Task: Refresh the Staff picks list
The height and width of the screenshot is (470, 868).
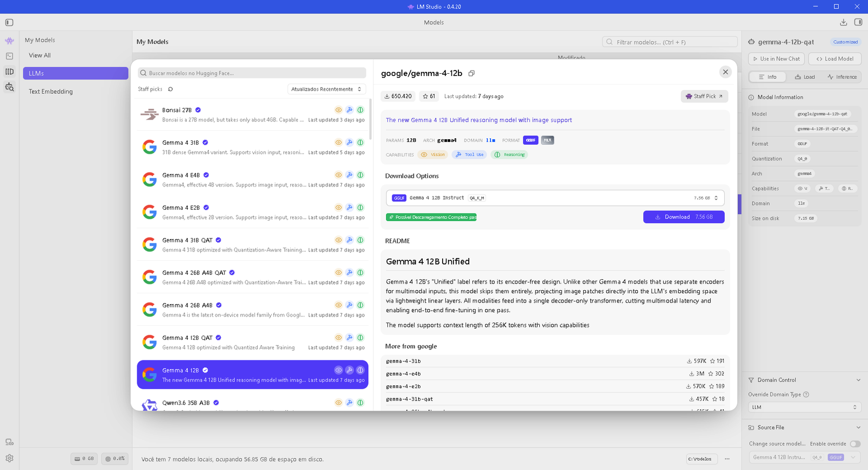Action: [170, 89]
